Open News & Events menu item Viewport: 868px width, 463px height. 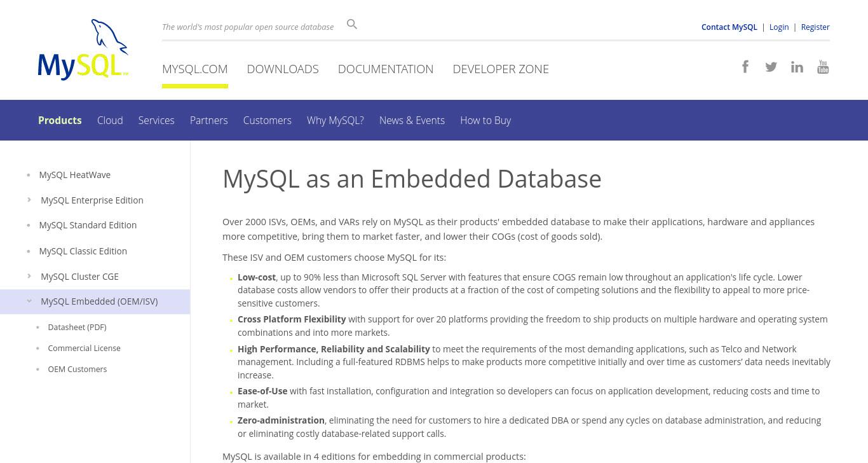[412, 120]
